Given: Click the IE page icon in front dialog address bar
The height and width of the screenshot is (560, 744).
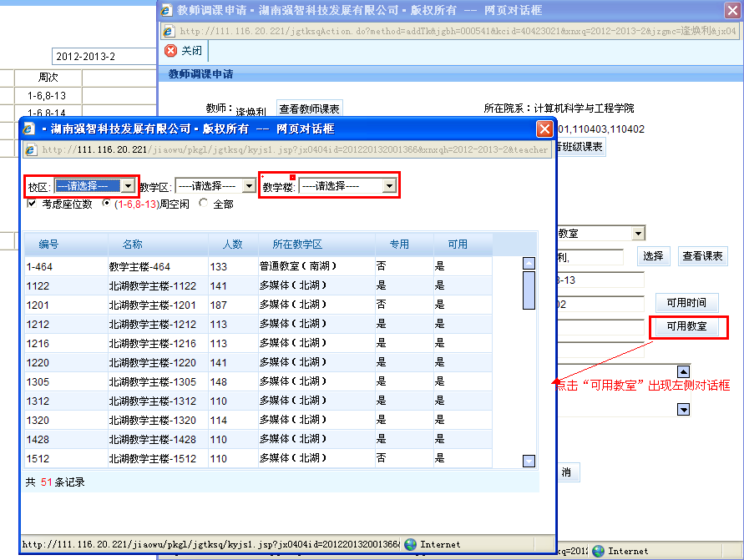Looking at the screenshot, I should [32, 150].
